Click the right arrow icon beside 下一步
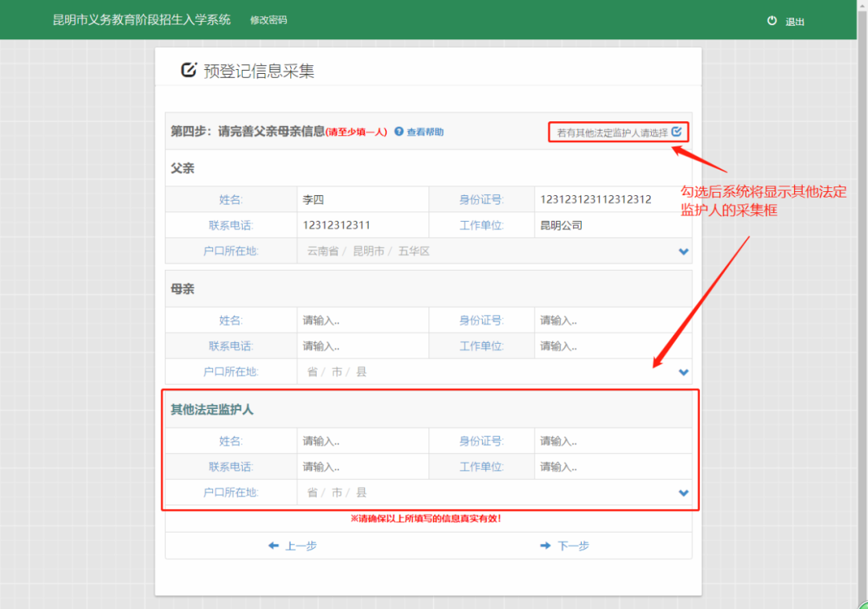868x609 pixels. click(546, 546)
